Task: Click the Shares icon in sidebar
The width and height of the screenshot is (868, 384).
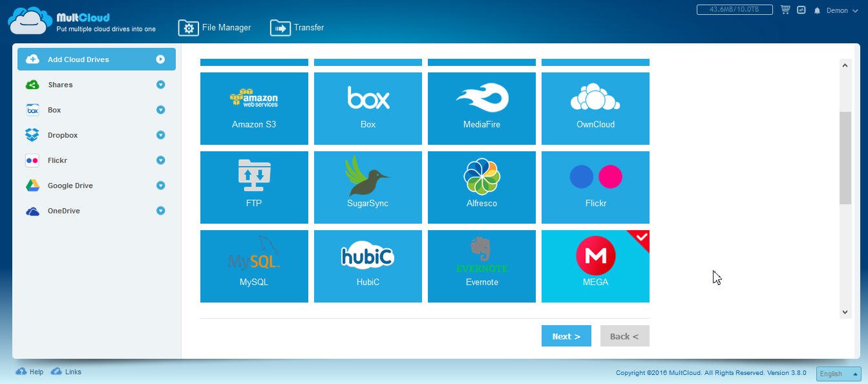Action: click(x=32, y=85)
